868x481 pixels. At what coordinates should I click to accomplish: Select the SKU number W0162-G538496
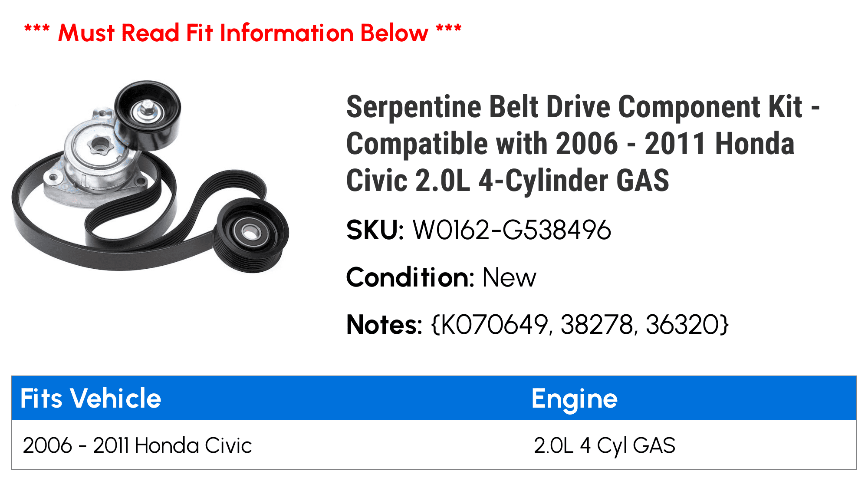512,230
